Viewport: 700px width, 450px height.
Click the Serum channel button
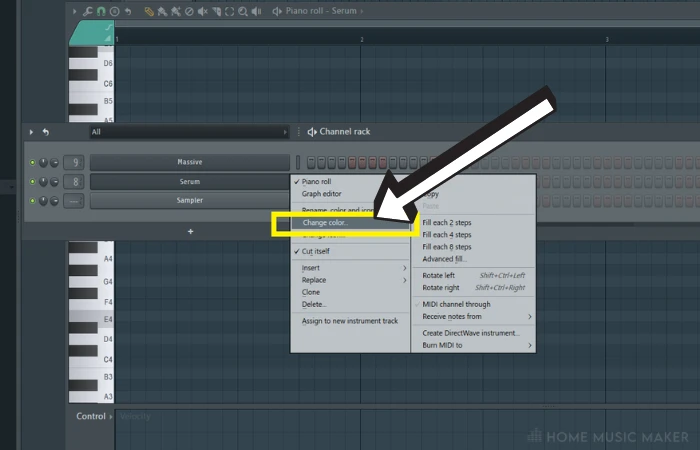[x=190, y=182]
